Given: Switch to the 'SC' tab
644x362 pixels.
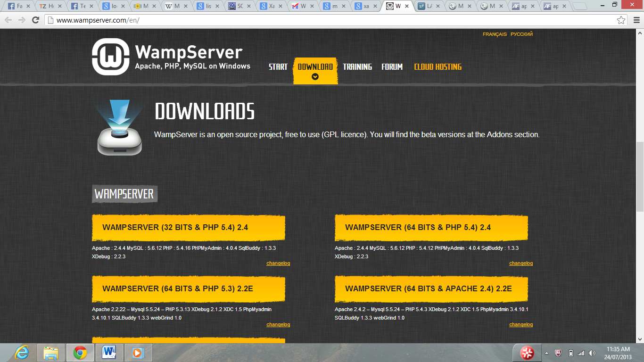Looking at the screenshot, I should pos(239,6).
